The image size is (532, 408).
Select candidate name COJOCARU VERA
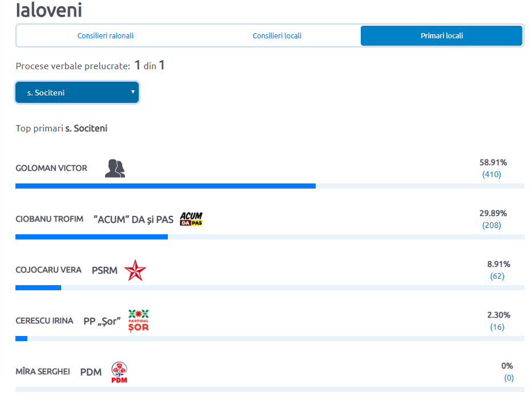(49, 270)
